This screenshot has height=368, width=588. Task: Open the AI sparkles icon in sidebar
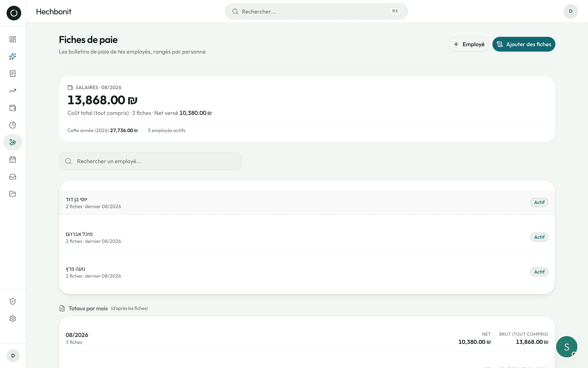[13, 56]
